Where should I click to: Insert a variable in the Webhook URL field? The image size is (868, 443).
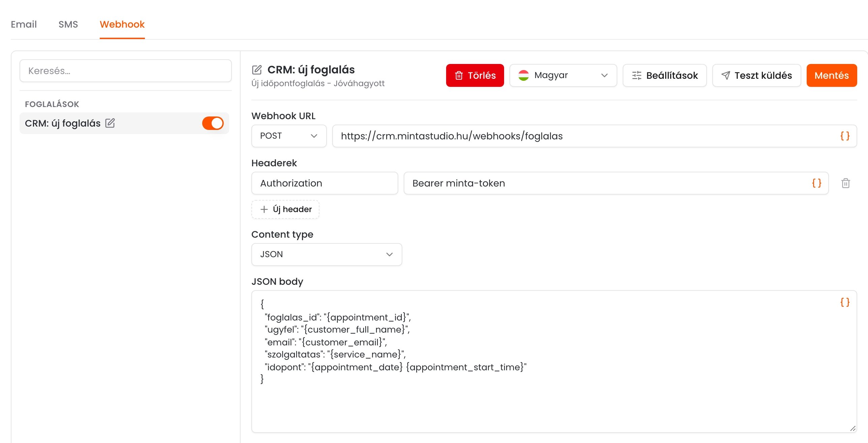[845, 136]
